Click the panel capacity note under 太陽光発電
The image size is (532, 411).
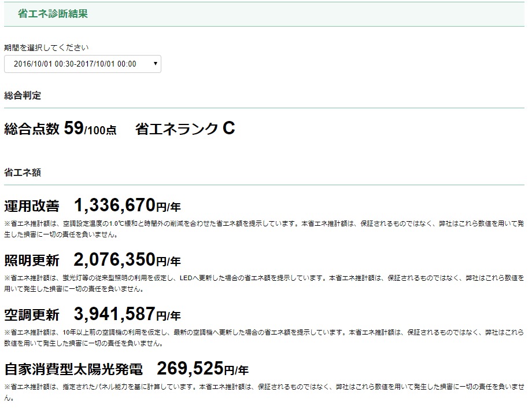coord(264,392)
